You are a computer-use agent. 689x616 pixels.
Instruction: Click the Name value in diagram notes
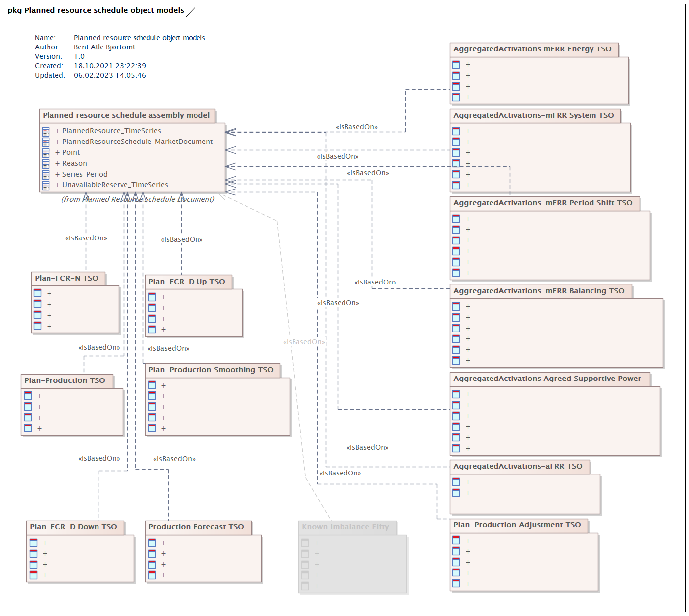pos(140,38)
